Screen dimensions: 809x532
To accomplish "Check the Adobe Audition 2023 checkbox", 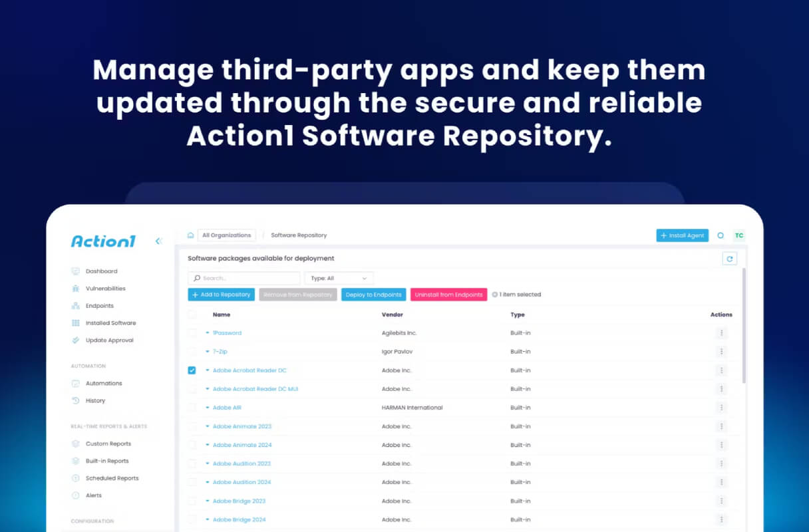I will (192, 464).
